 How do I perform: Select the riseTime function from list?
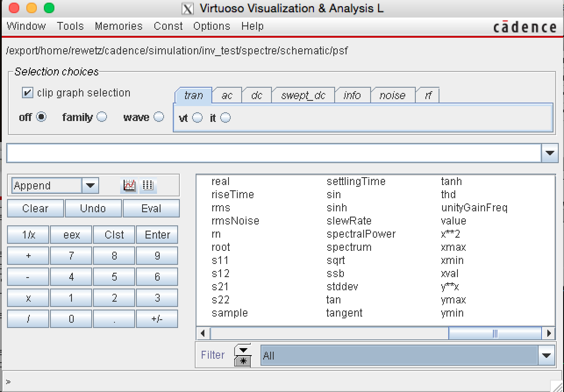tap(232, 194)
